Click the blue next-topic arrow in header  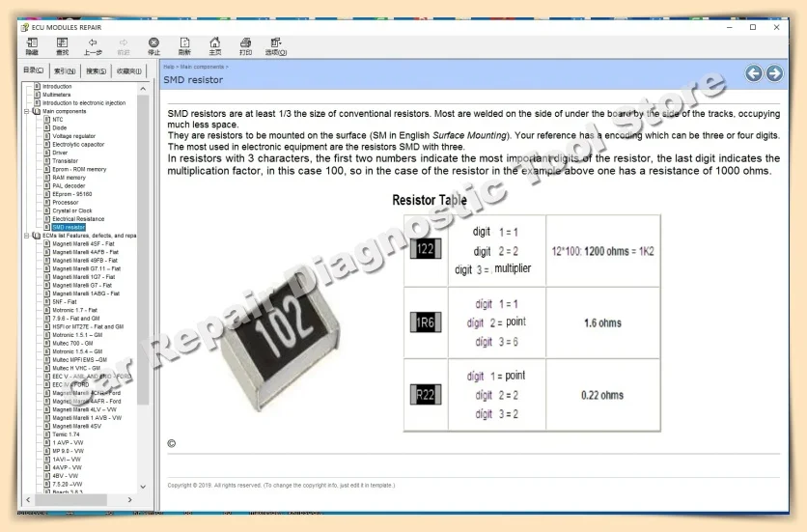774,73
